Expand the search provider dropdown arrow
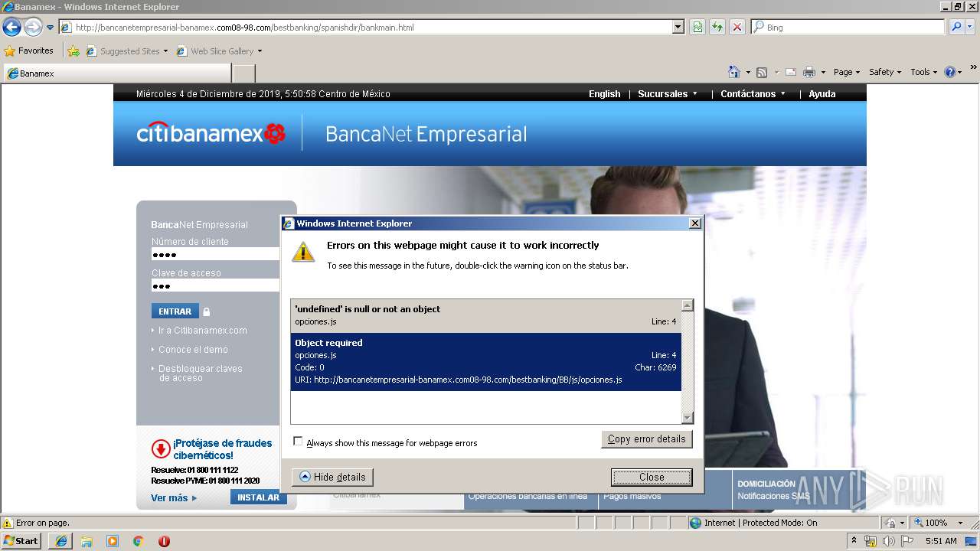The image size is (980, 551). click(972, 27)
